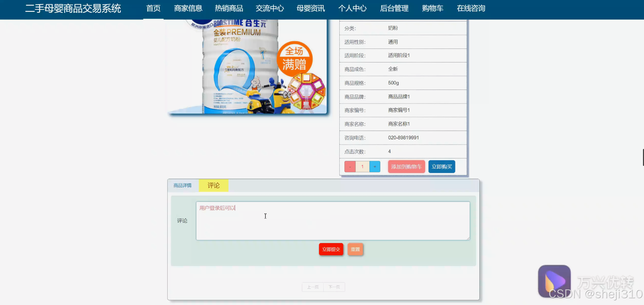Click 在线咨询 in the nav bar
This screenshot has width=644, height=305.
(x=471, y=8)
